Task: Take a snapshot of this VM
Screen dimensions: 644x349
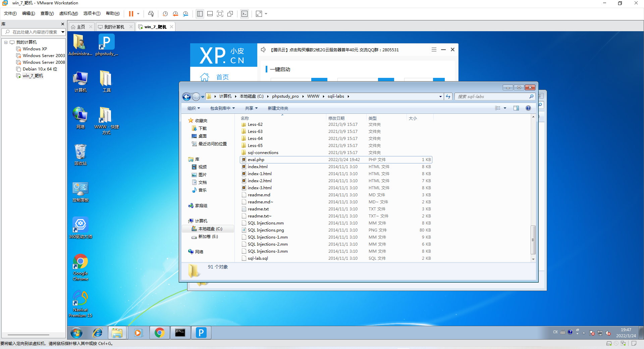Action: point(165,14)
